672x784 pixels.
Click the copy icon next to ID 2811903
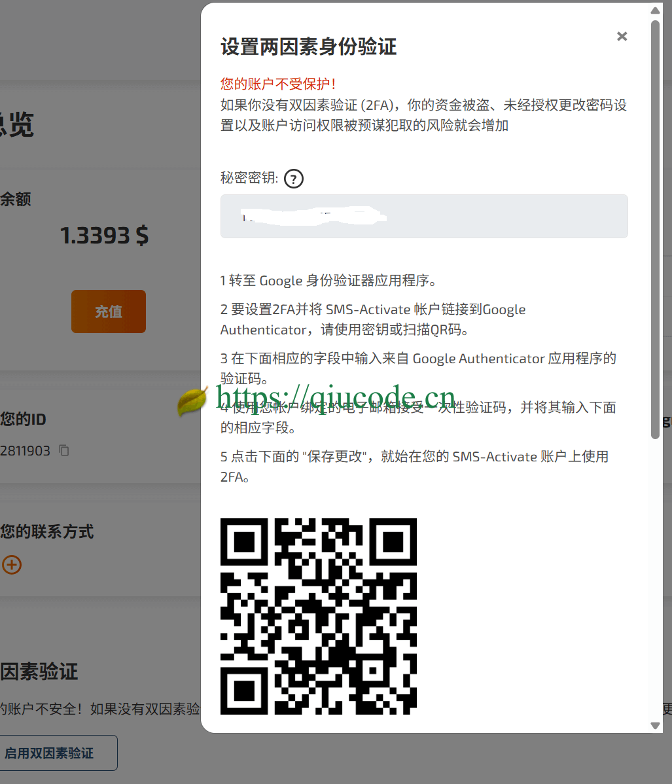coord(64,450)
